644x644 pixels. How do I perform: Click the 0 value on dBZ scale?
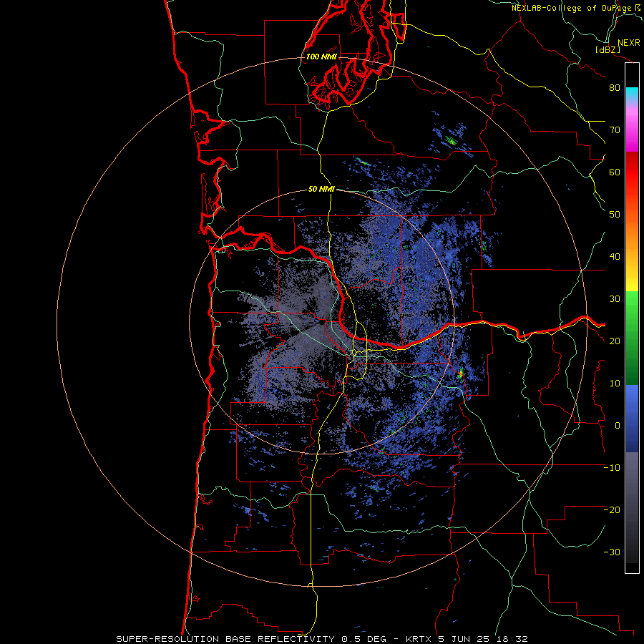(x=618, y=426)
